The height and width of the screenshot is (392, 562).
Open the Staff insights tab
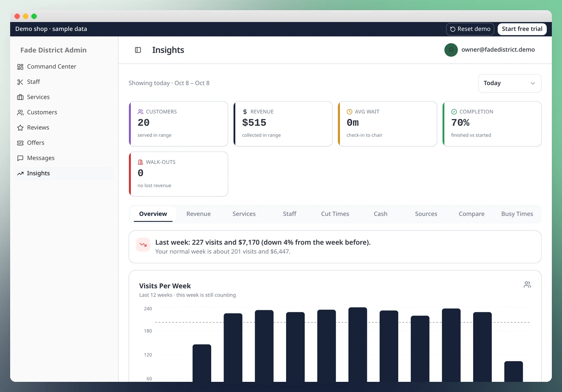[289, 214]
